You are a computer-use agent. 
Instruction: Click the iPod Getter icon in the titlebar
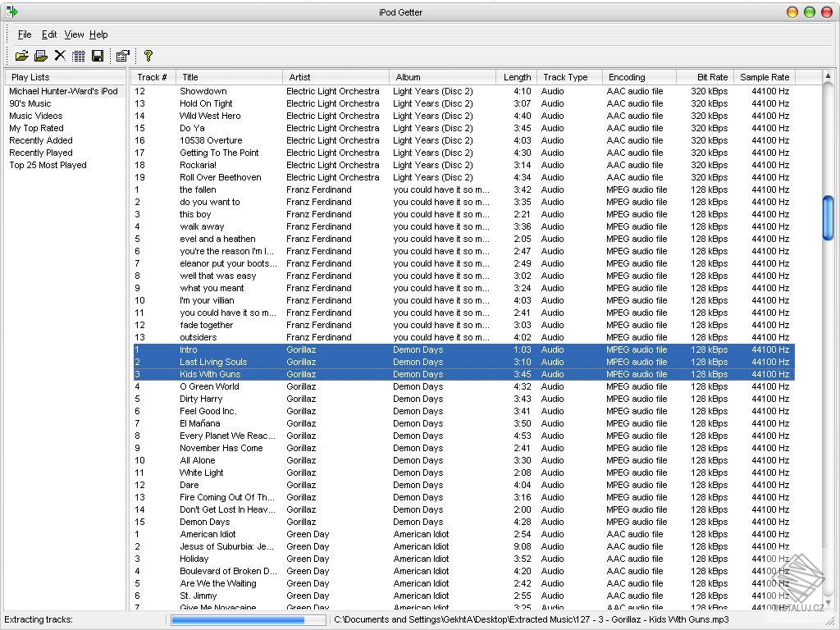pos(11,11)
